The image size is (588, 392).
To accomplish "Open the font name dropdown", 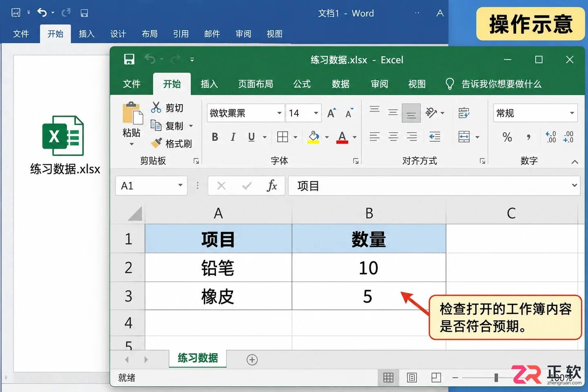I will (x=279, y=113).
